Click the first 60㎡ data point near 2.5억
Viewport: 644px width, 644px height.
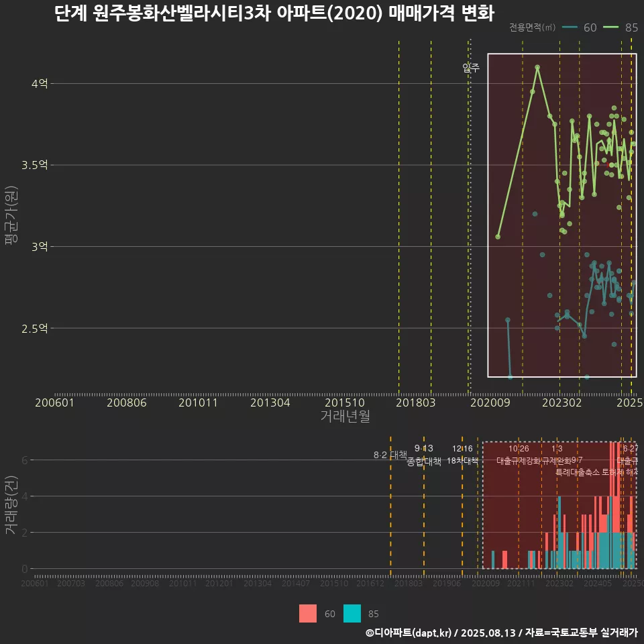(508, 320)
